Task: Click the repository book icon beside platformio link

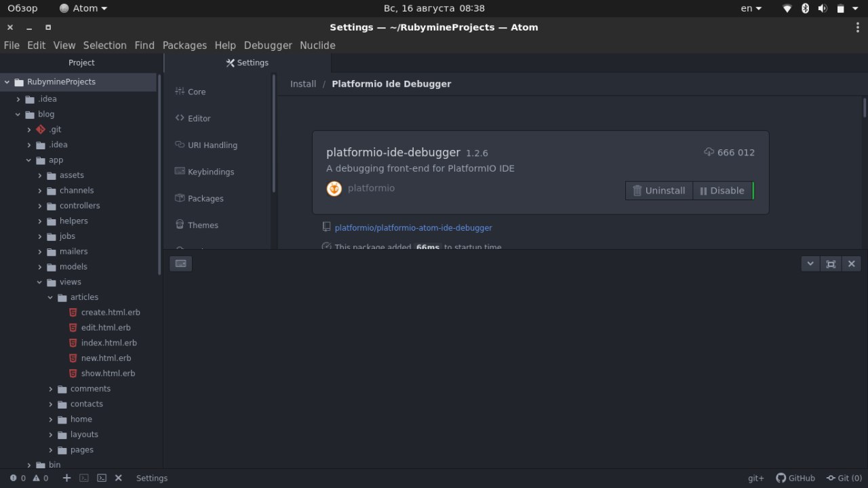Action: tap(326, 227)
